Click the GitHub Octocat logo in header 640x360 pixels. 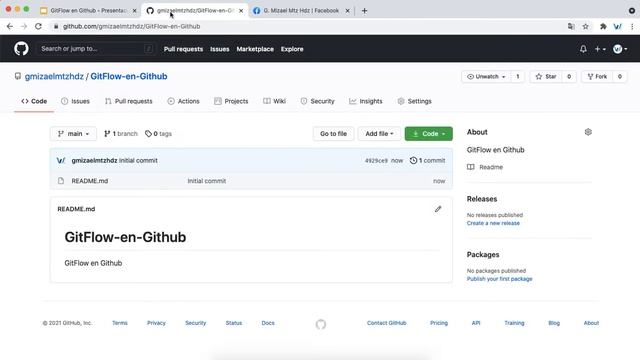point(21,49)
